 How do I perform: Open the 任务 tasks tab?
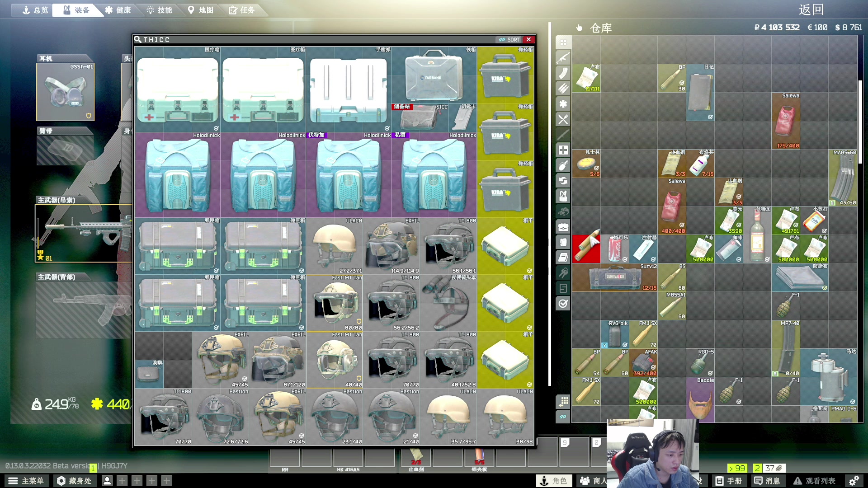(x=242, y=10)
